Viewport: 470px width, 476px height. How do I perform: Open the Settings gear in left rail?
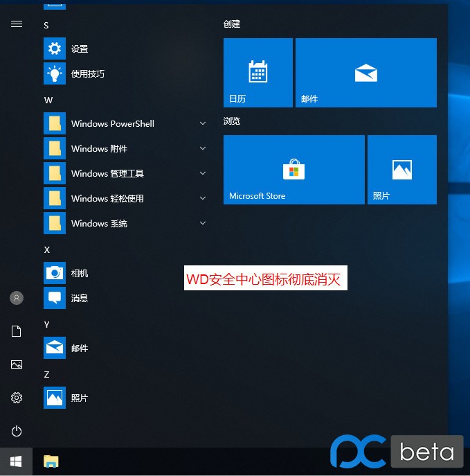17,398
